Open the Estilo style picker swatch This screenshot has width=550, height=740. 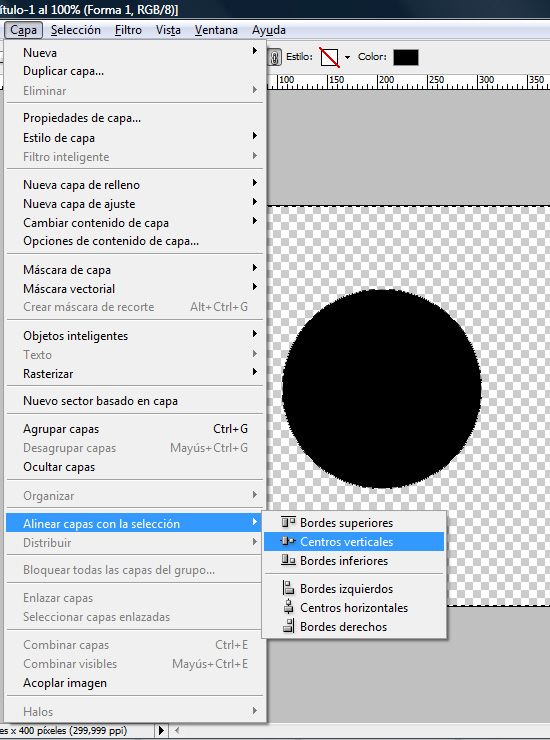(330, 57)
